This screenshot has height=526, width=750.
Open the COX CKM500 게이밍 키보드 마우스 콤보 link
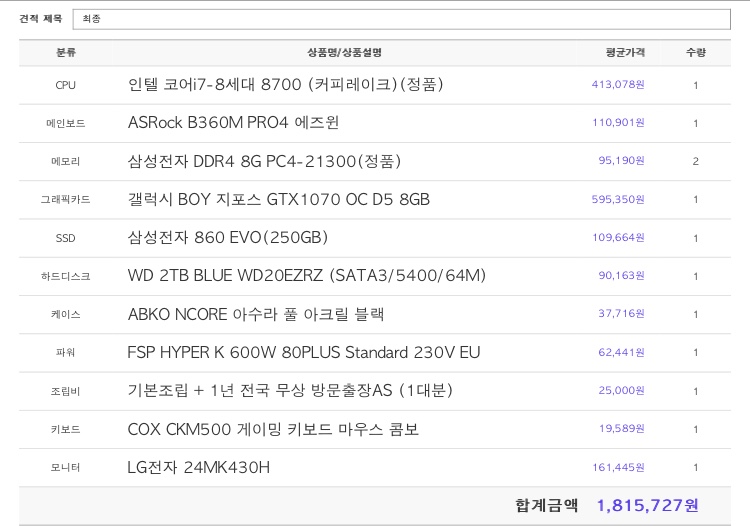(273, 430)
